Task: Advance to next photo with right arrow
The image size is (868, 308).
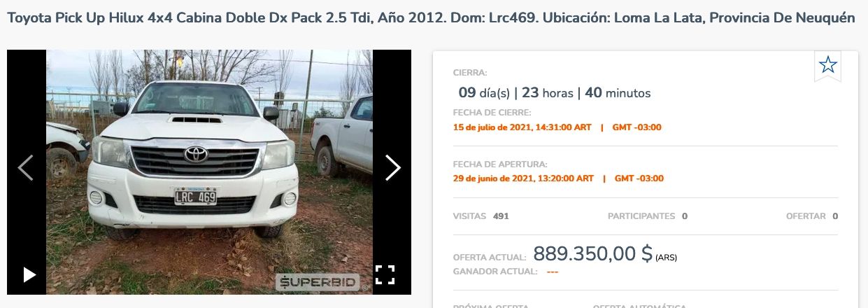Action: point(393,168)
